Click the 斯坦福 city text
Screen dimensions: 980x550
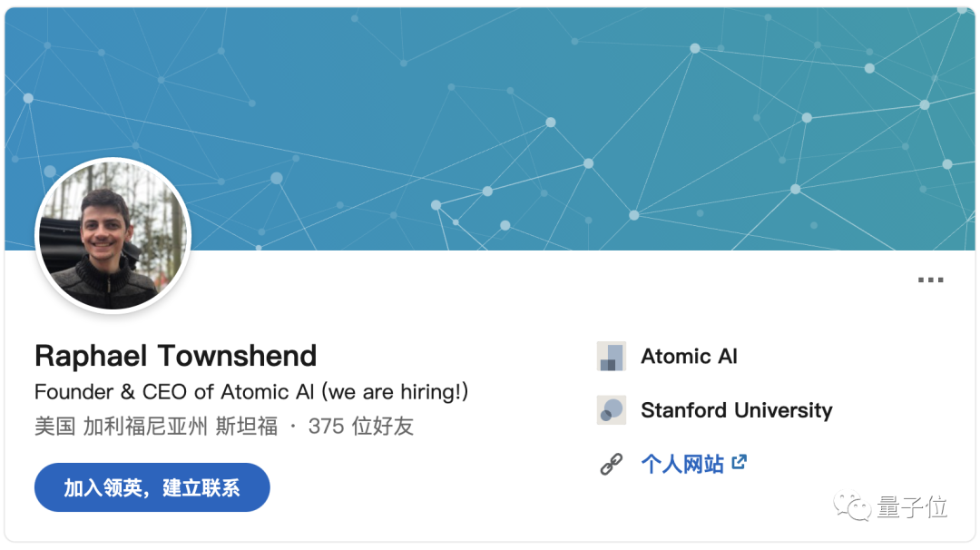pyautogui.click(x=246, y=426)
